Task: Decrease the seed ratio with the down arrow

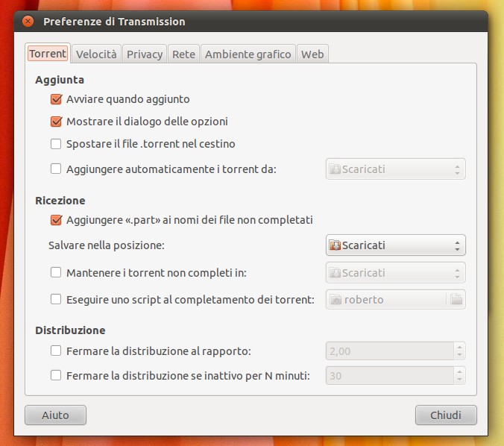Action: pos(460,355)
